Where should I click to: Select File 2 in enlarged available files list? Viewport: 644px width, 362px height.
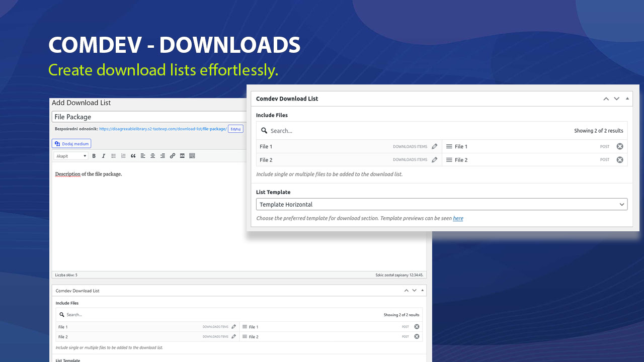349,160
